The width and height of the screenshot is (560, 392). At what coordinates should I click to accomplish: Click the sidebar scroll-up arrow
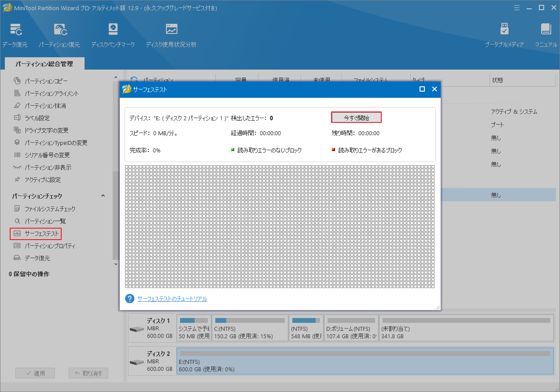tap(116, 78)
